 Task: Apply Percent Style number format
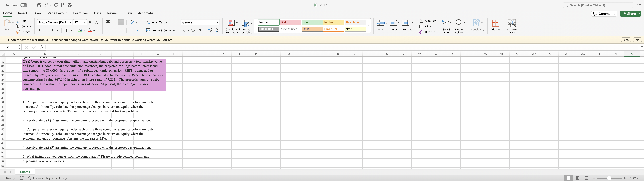click(193, 30)
